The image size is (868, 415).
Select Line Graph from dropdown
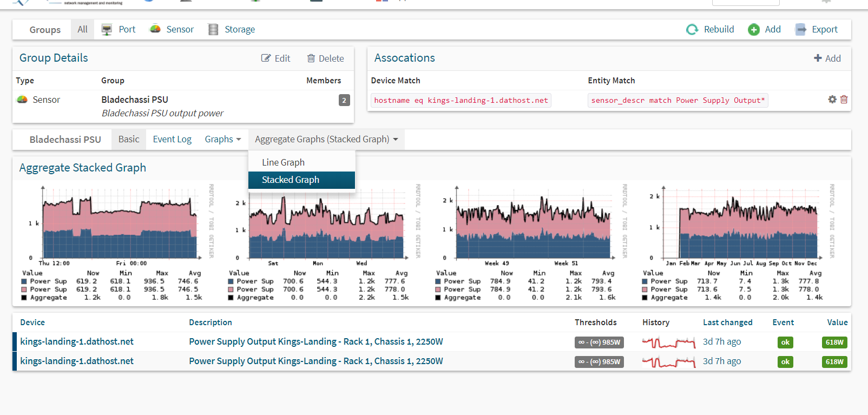pyautogui.click(x=301, y=162)
